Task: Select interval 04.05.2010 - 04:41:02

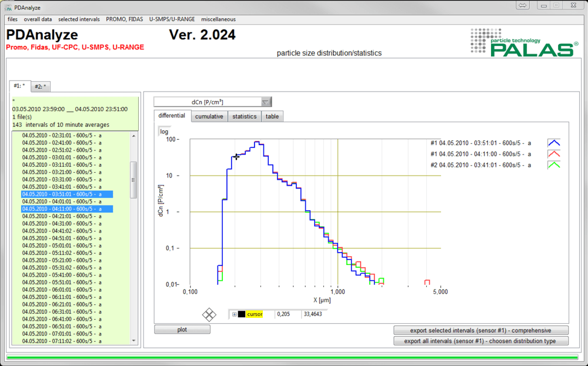Action: (x=62, y=231)
